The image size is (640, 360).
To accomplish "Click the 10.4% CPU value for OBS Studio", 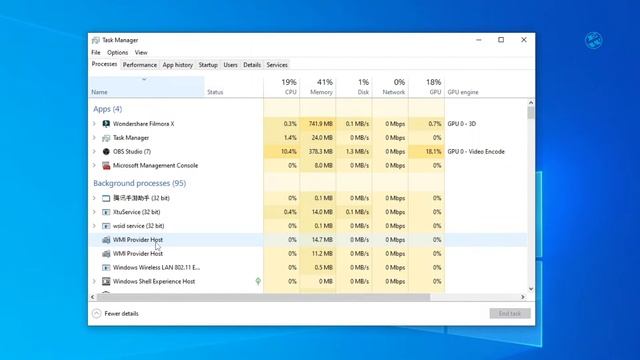I will coord(289,151).
